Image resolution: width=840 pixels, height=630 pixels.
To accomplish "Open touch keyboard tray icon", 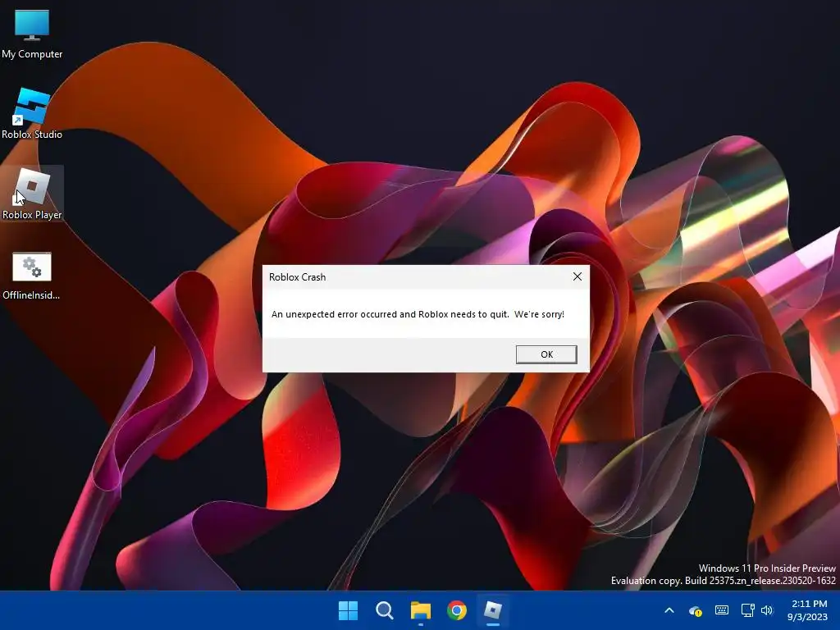I will tap(722, 610).
